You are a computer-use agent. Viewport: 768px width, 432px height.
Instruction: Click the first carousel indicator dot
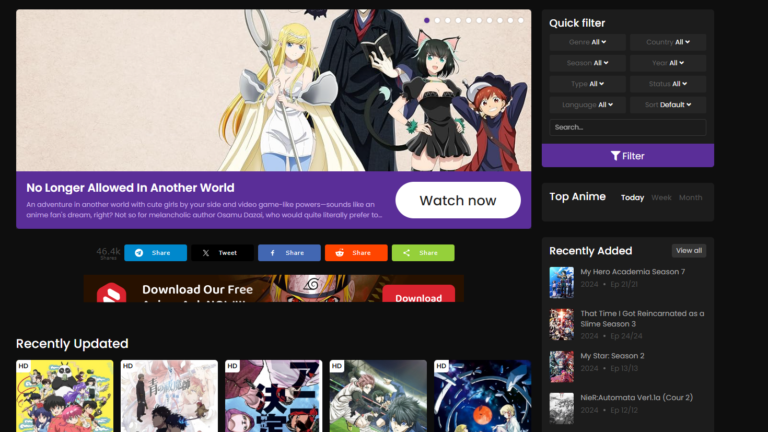click(x=427, y=20)
